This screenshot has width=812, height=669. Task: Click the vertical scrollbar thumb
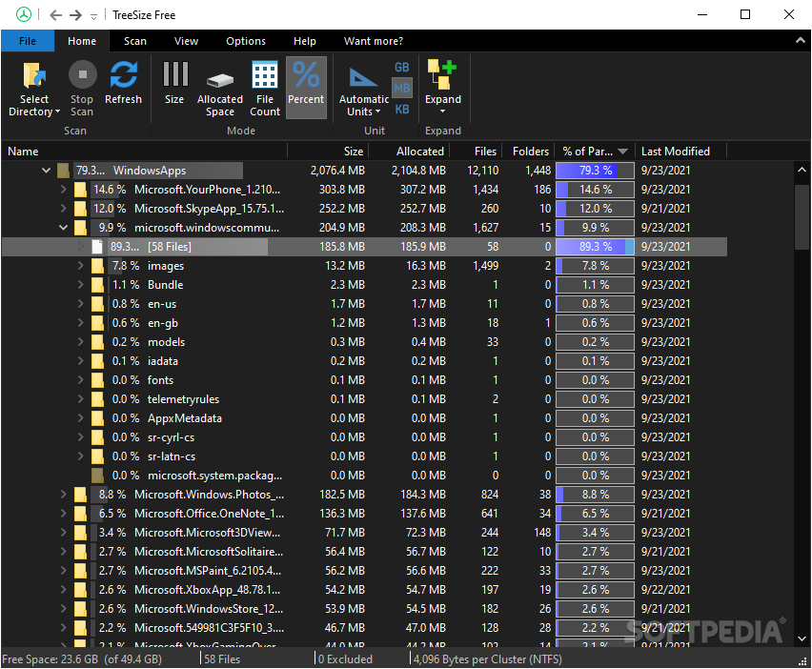point(802,217)
